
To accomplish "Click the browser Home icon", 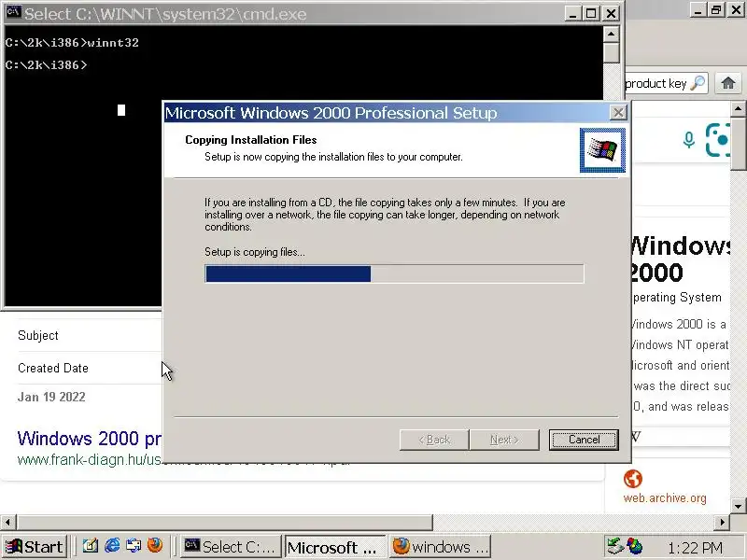I will [728, 83].
